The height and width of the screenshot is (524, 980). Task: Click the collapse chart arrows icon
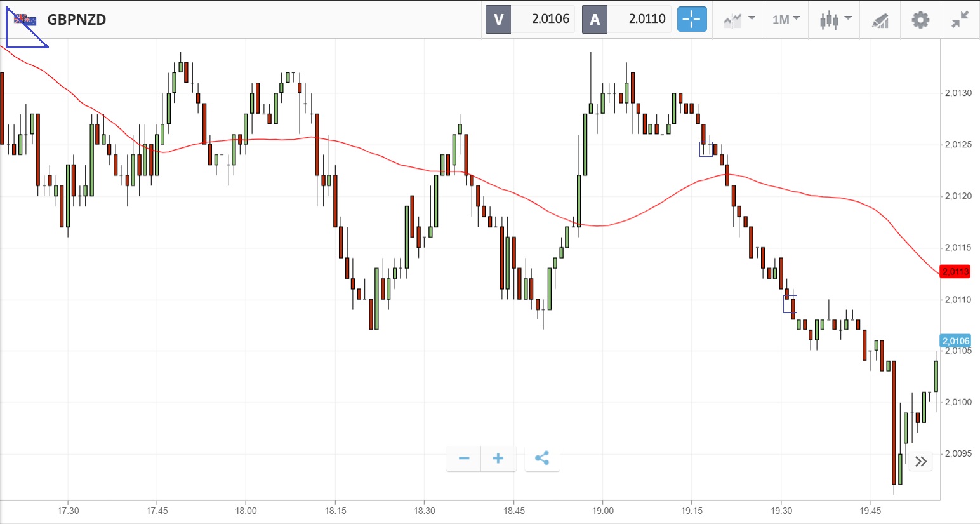960,20
